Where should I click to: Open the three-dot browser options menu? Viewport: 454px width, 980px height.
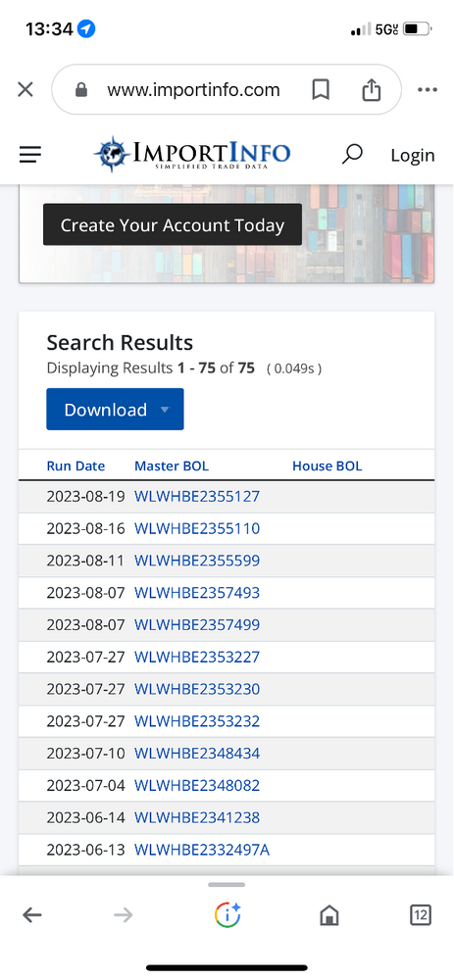(x=428, y=90)
